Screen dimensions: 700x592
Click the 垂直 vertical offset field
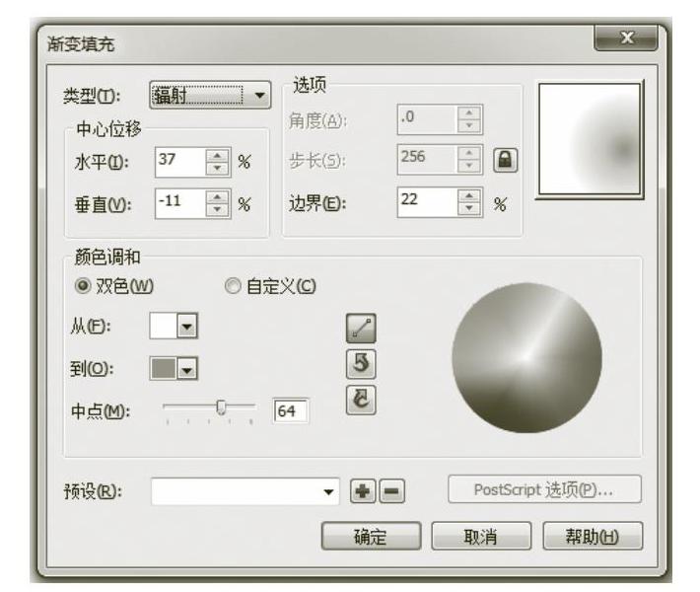pos(180,203)
